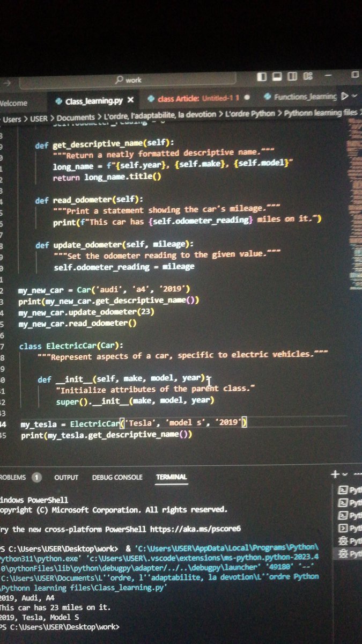Click 'super().__init__(make, model, year)' line
The height and width of the screenshot is (644, 362).
[x=135, y=401]
